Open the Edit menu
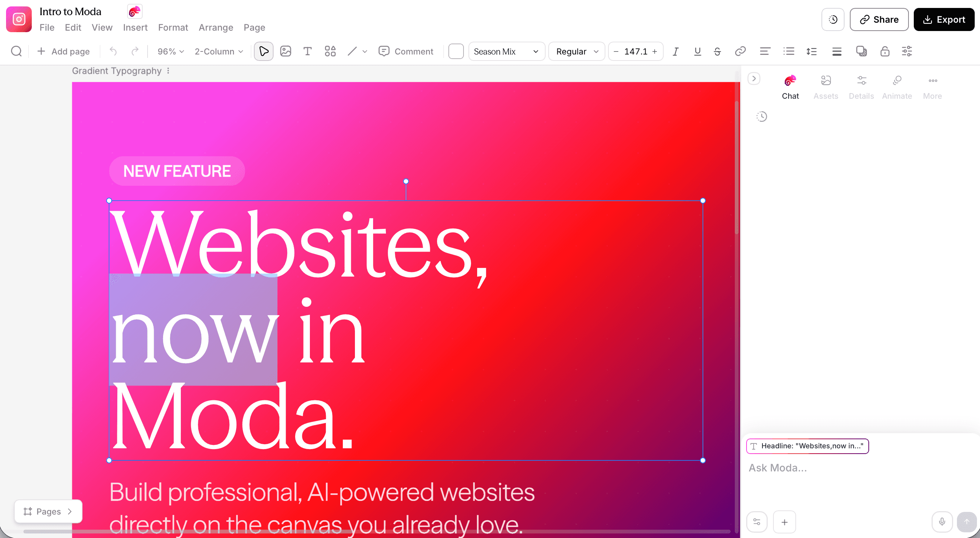 [x=73, y=27]
